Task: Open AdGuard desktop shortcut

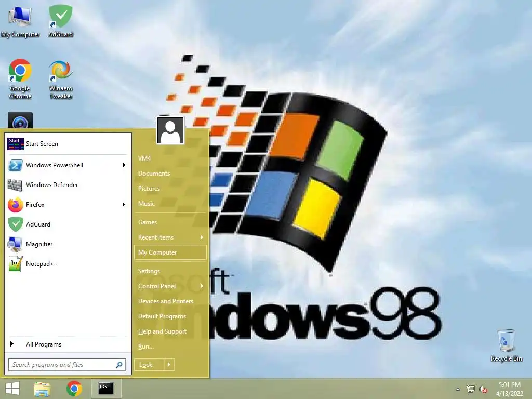Action: [61, 21]
